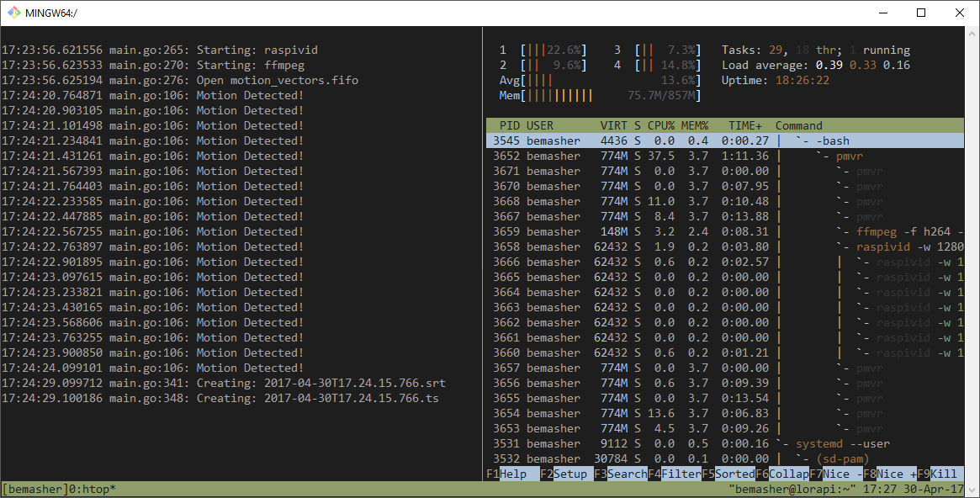Sort by MEM% column header
This screenshot has width=980, height=498.
[695, 125]
